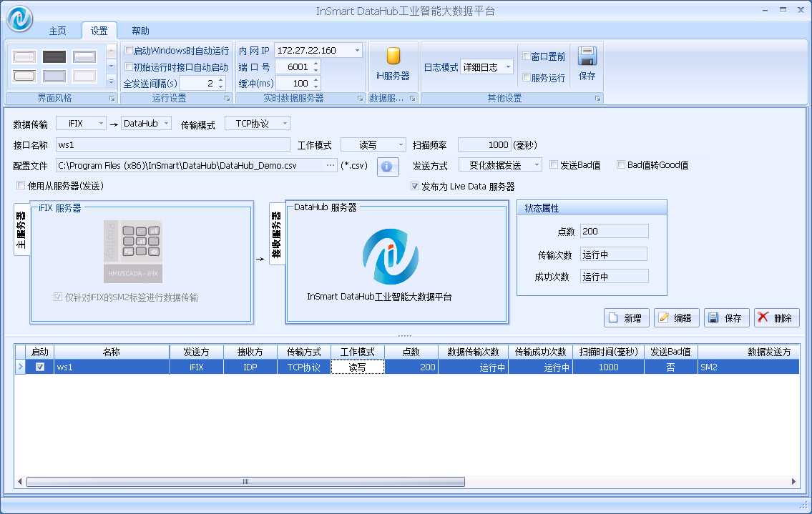812x514 pixels.
Task: Click the row indicator arrow for ws1
Action: click(20, 367)
